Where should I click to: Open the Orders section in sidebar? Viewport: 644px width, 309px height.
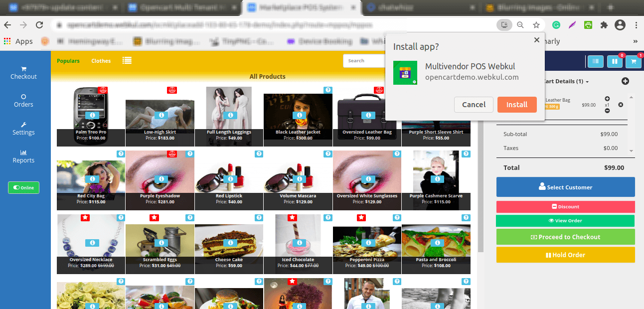pos(23,101)
